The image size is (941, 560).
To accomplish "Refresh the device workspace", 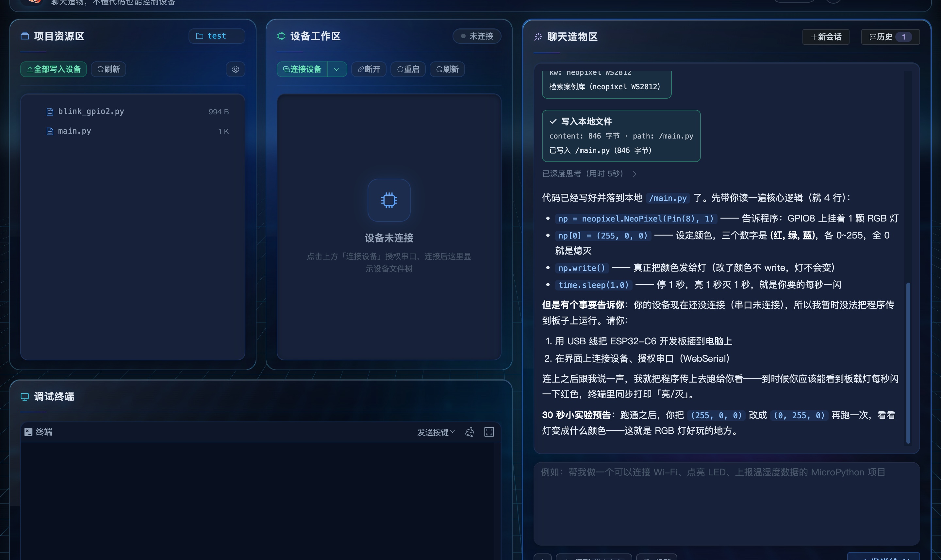I will pos(447,69).
